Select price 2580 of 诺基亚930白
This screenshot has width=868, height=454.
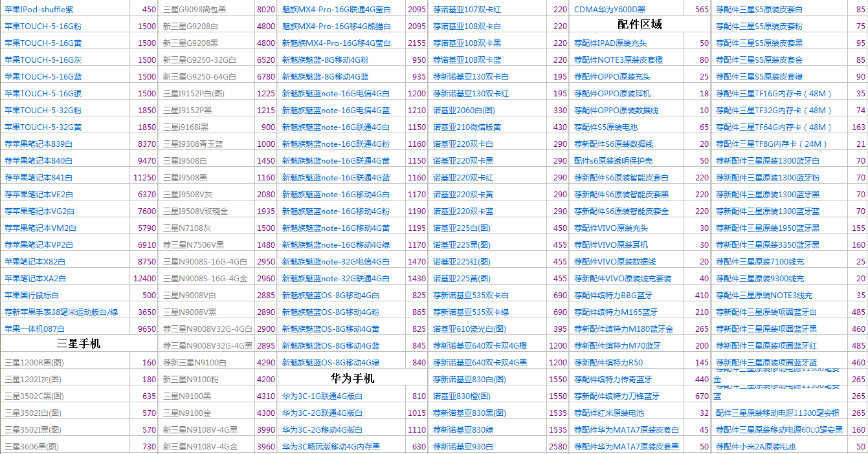point(558,446)
